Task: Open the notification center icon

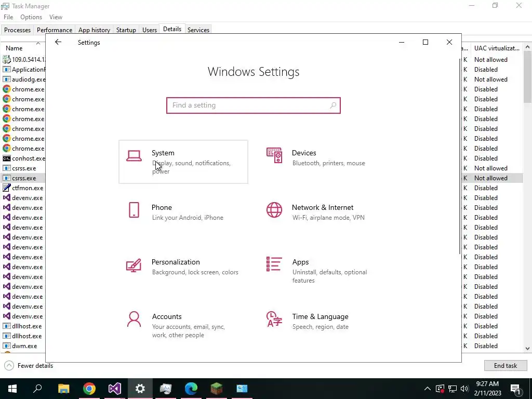Action: point(516,389)
